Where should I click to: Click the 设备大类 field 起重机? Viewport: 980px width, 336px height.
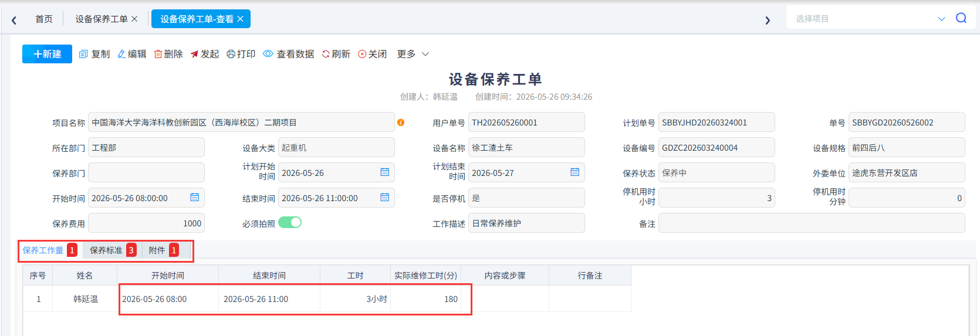[336, 148]
